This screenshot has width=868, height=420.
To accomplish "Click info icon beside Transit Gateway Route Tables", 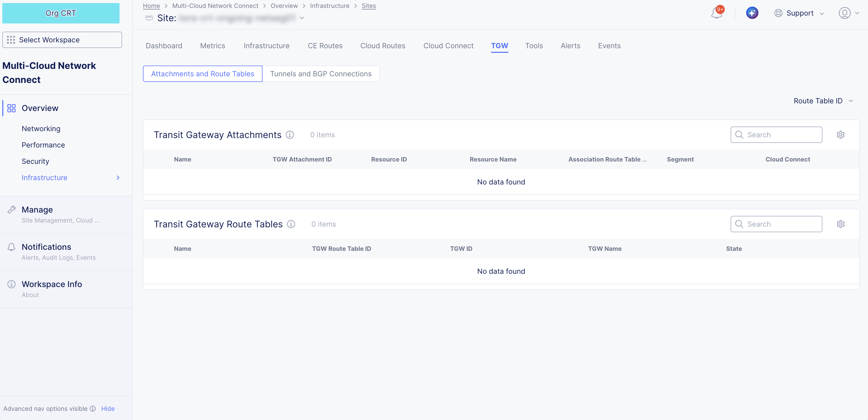I will 291,224.
